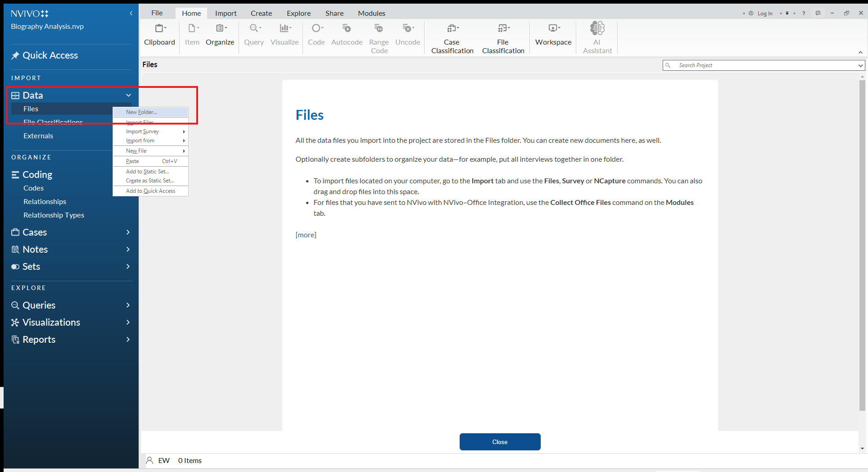Collapse the navigation pane with the arrow

(x=131, y=13)
